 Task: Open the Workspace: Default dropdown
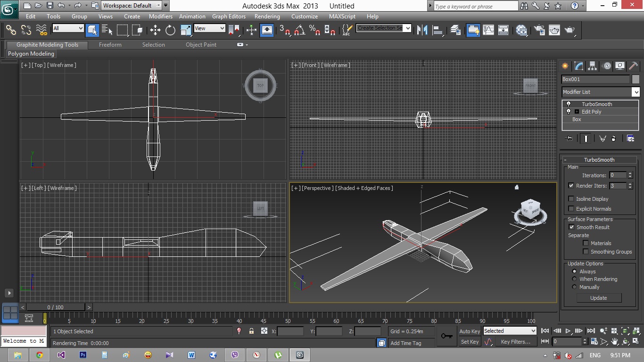(x=132, y=6)
